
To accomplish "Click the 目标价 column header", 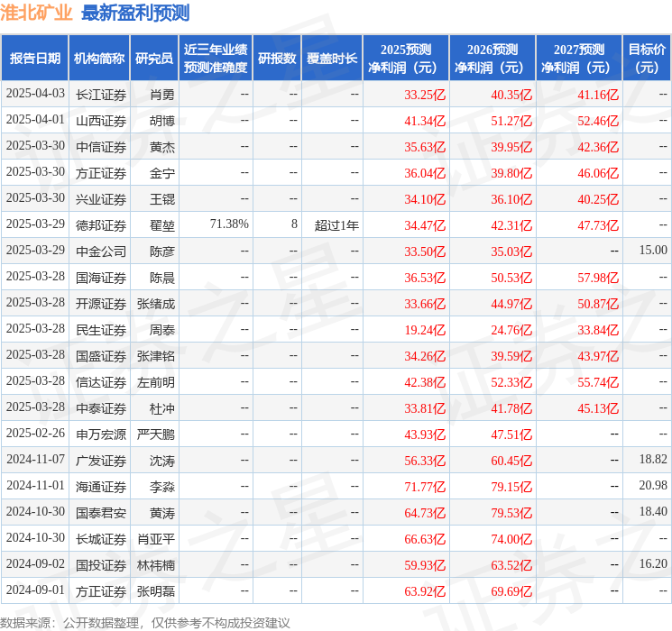I will [647, 59].
